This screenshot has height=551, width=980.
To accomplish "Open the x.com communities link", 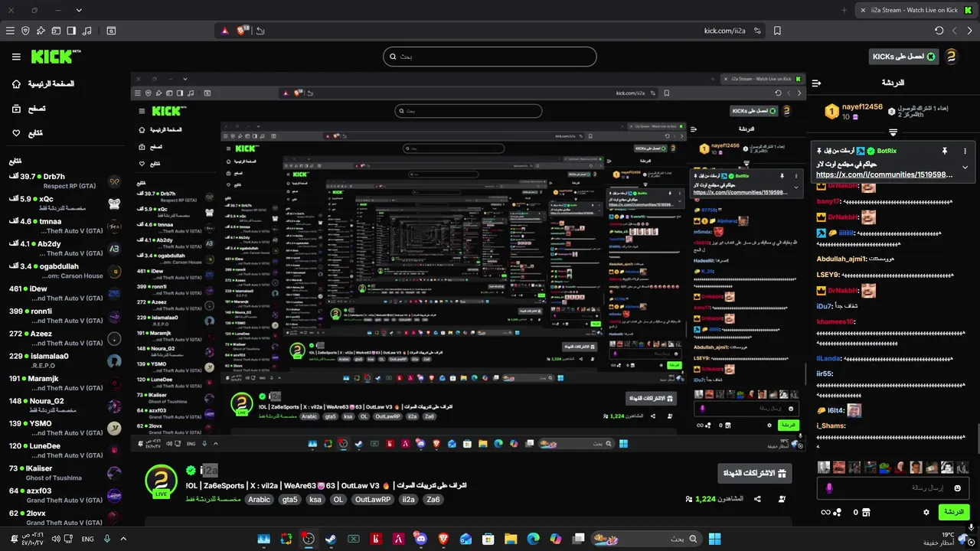I will tap(884, 174).
